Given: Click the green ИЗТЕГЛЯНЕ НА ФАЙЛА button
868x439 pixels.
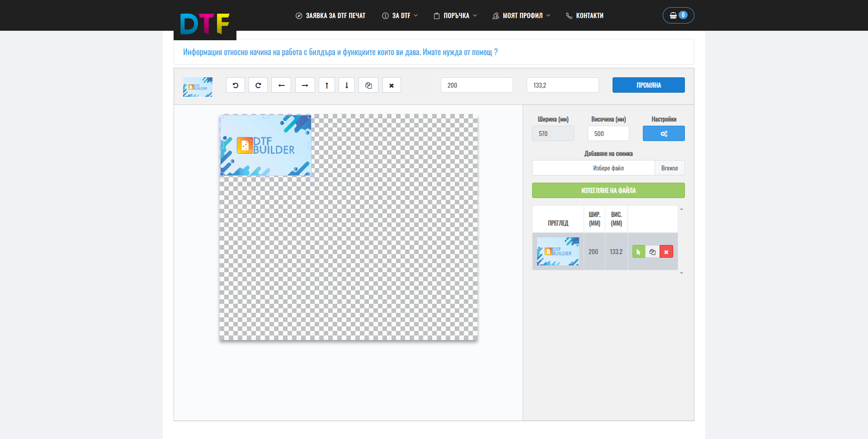Looking at the screenshot, I should pos(608,190).
